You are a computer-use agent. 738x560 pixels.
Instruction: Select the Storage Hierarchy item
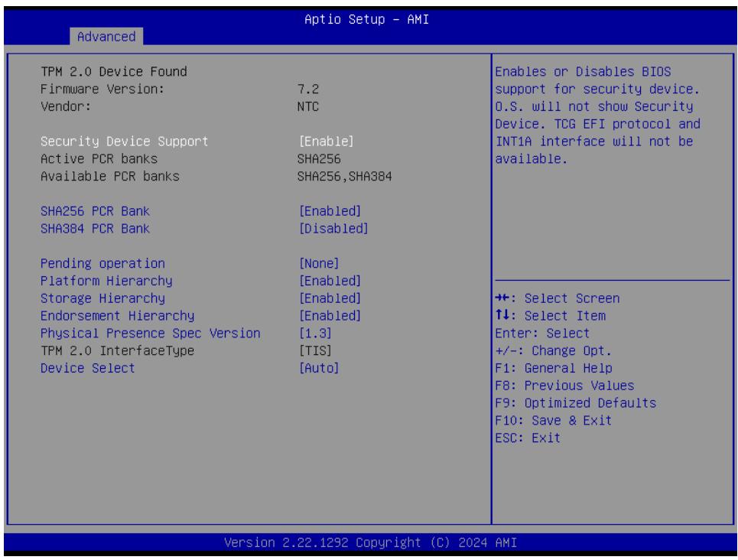(x=102, y=298)
